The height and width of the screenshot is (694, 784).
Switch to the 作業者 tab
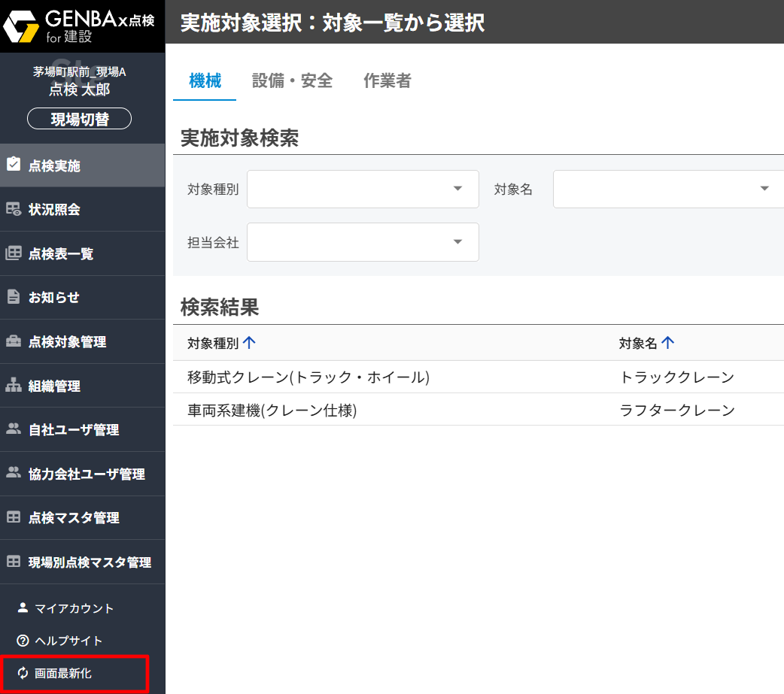387,81
